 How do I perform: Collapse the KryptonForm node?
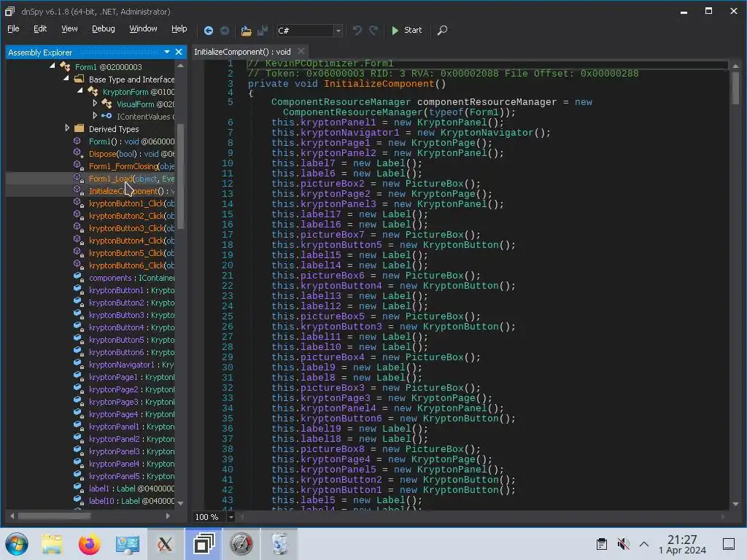pos(80,90)
